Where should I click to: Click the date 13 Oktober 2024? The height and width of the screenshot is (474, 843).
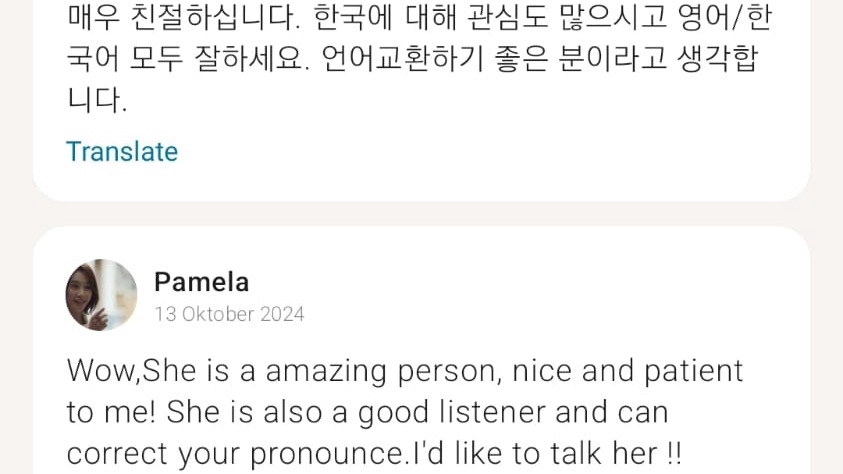pos(229,314)
